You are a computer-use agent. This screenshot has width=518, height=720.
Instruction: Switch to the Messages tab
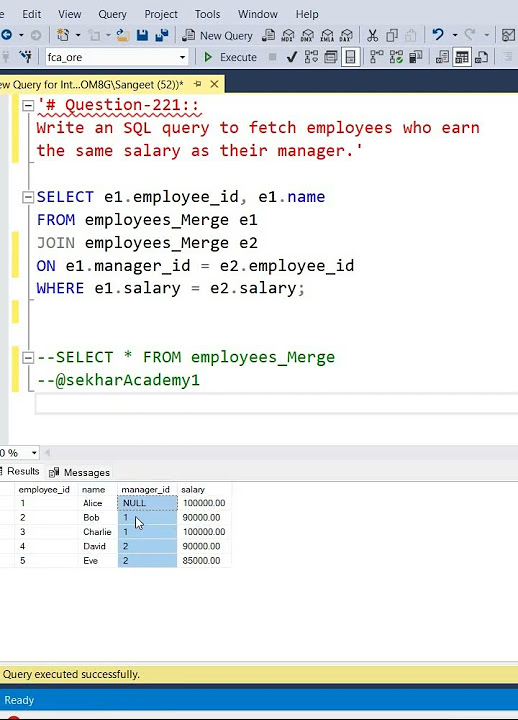pyautogui.click(x=79, y=472)
